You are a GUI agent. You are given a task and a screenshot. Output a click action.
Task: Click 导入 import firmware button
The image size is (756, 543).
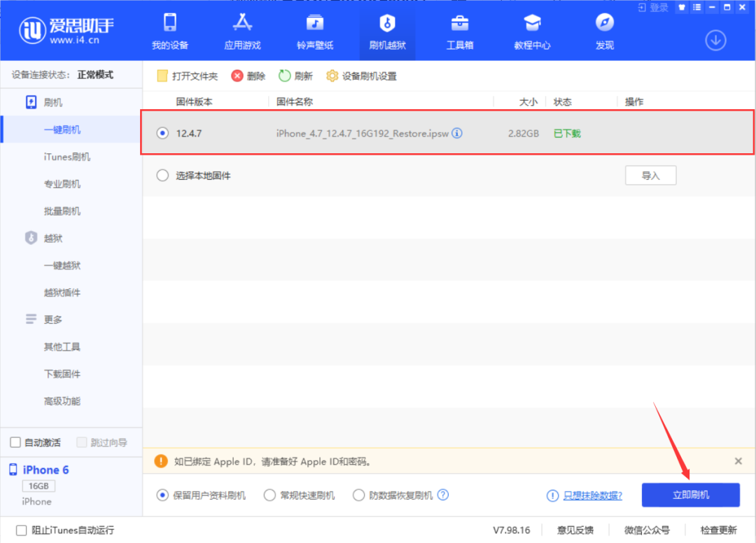pyautogui.click(x=650, y=176)
